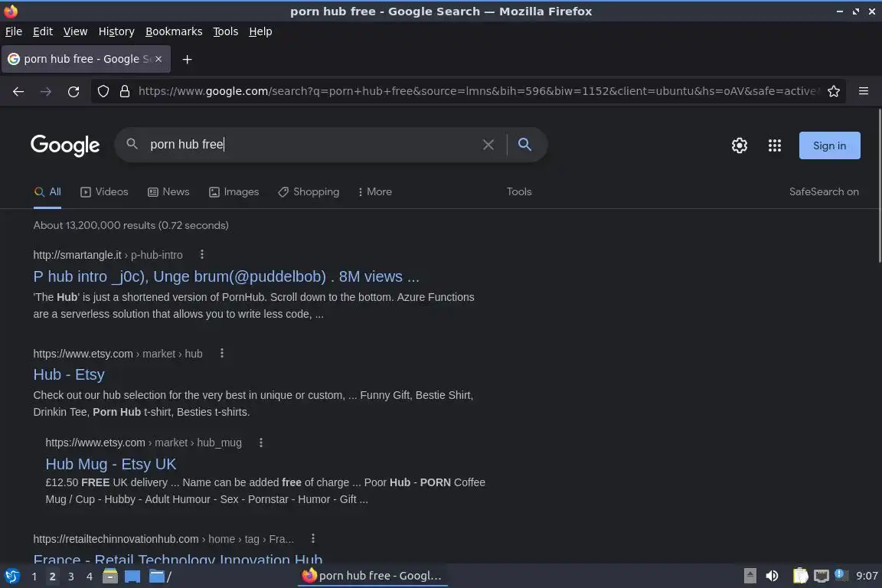Open the clipboard tray icon
The height and width of the screenshot is (588, 882).
click(x=800, y=577)
